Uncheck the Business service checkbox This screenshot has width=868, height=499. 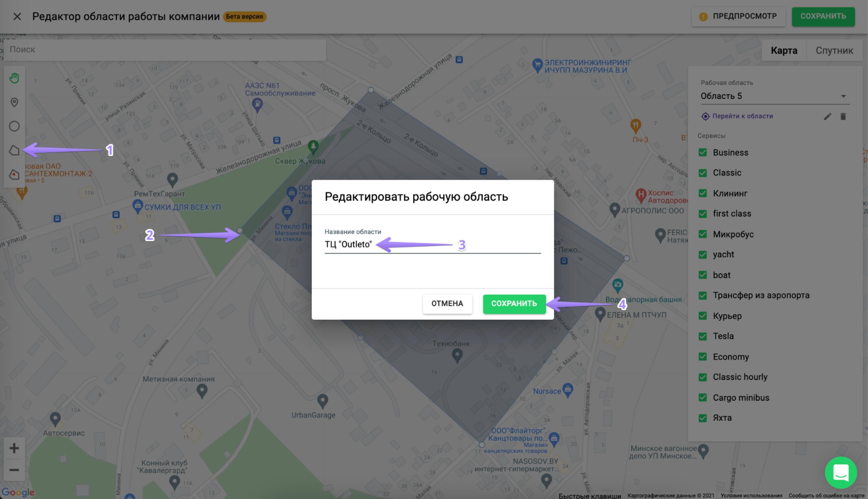(x=702, y=152)
